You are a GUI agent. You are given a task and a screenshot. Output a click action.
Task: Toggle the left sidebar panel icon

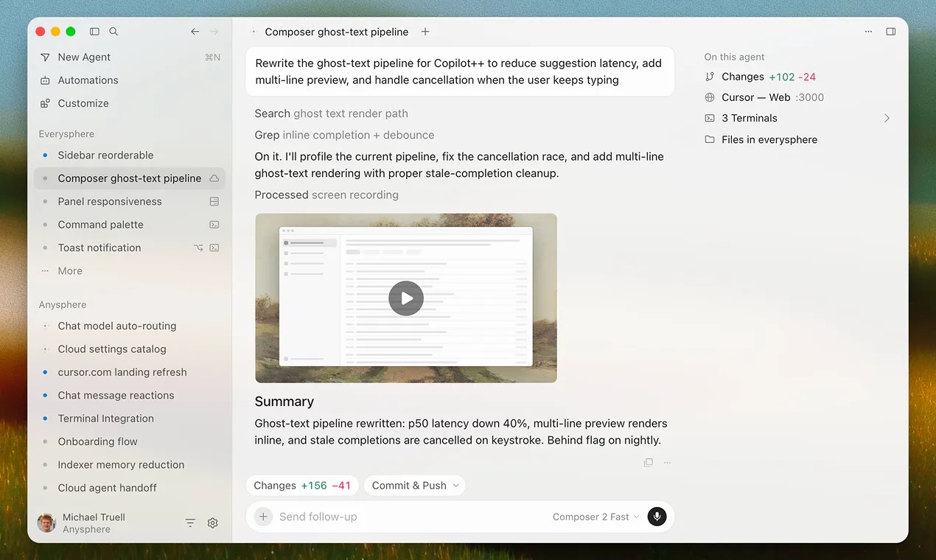[x=94, y=32]
